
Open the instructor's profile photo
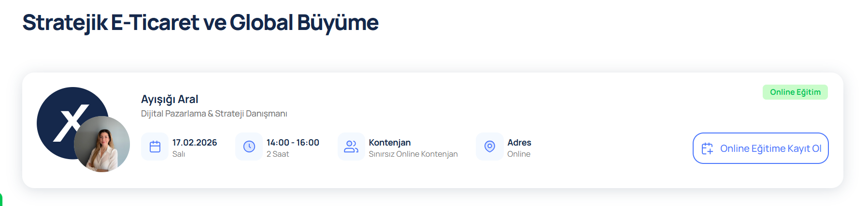[x=102, y=144]
